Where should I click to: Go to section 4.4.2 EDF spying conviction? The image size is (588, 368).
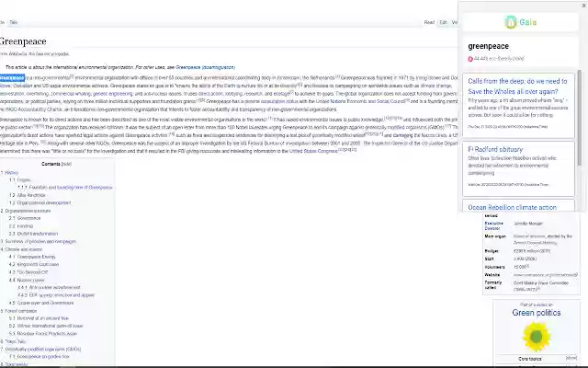(x=56, y=295)
